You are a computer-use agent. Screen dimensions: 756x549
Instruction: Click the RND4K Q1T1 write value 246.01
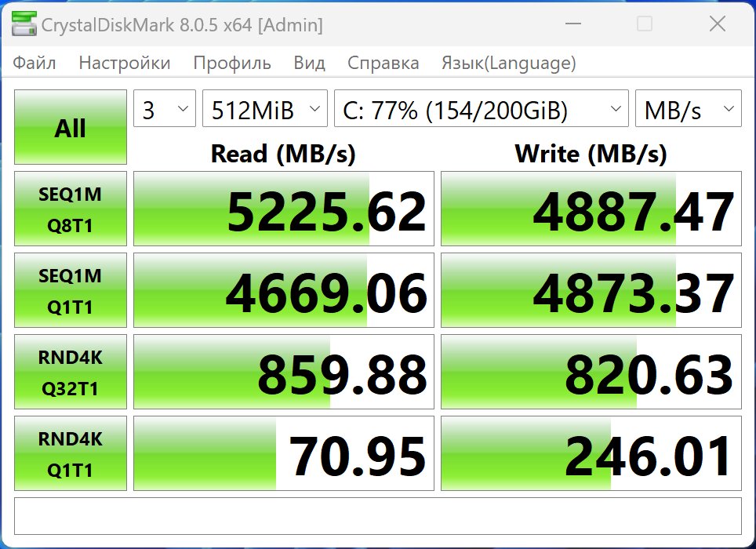591,453
